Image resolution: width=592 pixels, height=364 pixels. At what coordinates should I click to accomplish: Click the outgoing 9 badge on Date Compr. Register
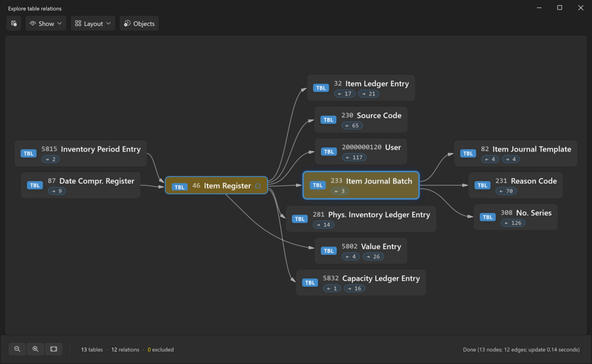[57, 191]
